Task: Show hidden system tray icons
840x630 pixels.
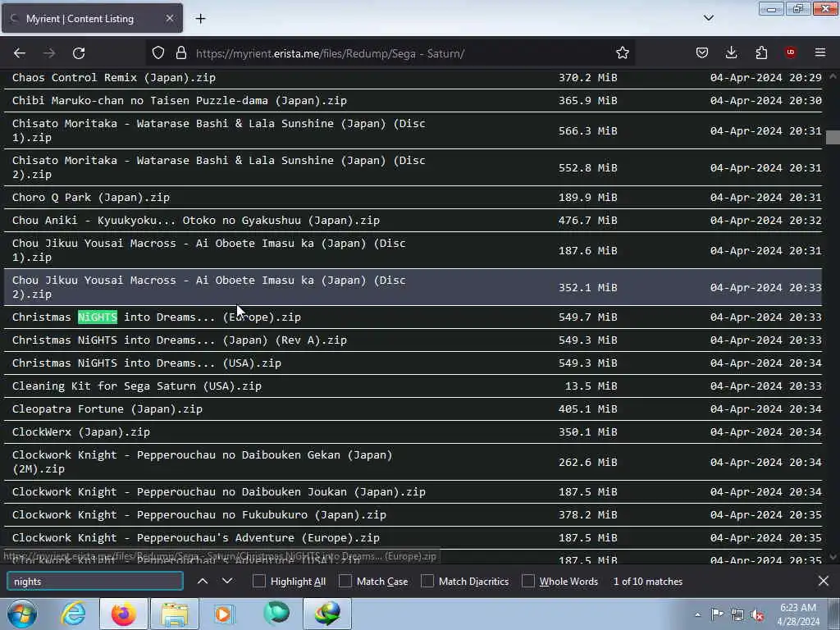Action: [697, 614]
